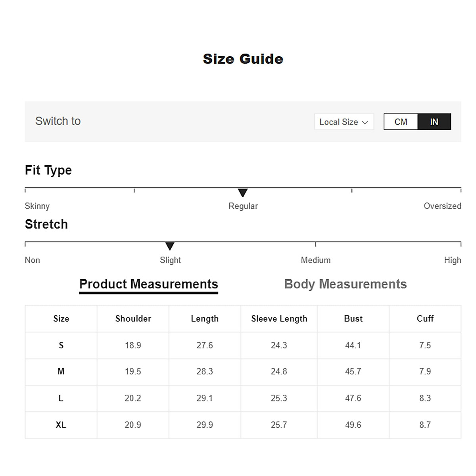476x476 pixels.
Task: Select the S size row label
Action: (61, 345)
